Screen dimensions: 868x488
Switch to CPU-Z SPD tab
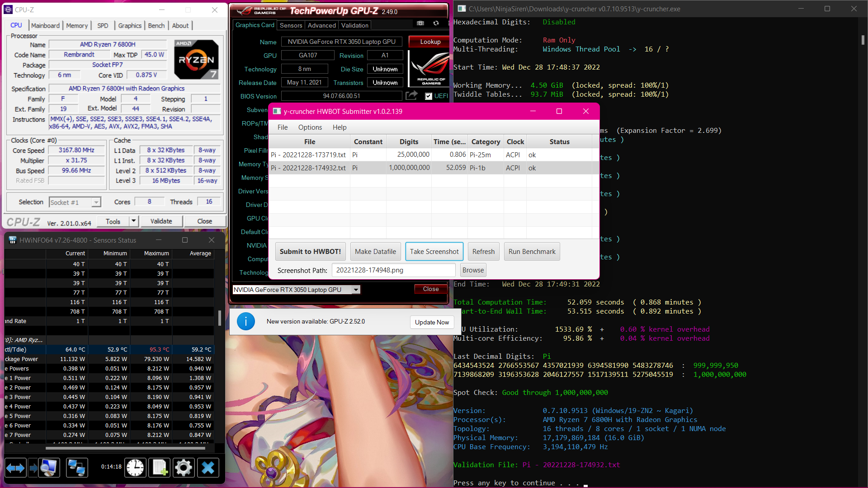click(x=103, y=25)
